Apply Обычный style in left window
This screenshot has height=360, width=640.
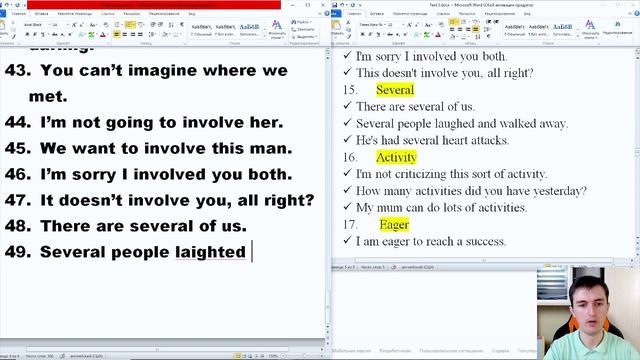coord(202,29)
